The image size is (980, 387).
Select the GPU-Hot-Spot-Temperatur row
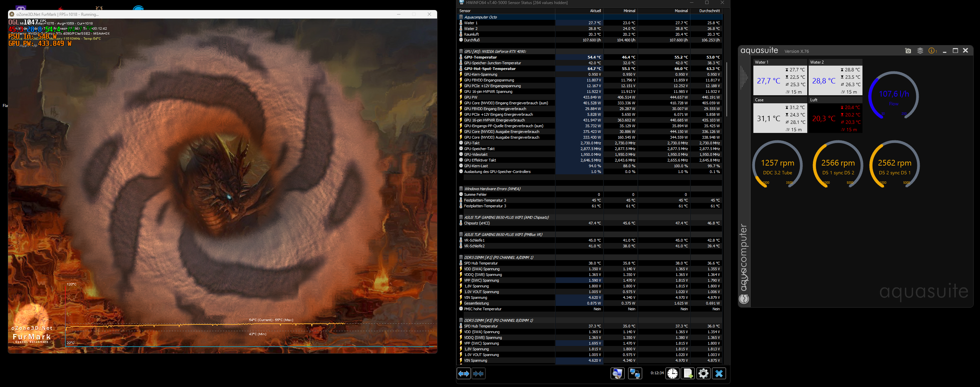490,69
